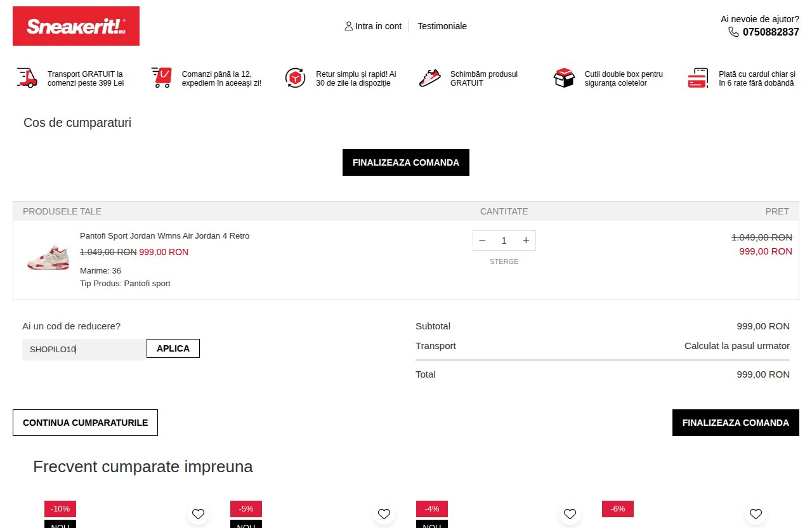The width and height of the screenshot is (812, 528).
Task: Click Total value 999,00 RON
Action: pyautogui.click(x=763, y=374)
